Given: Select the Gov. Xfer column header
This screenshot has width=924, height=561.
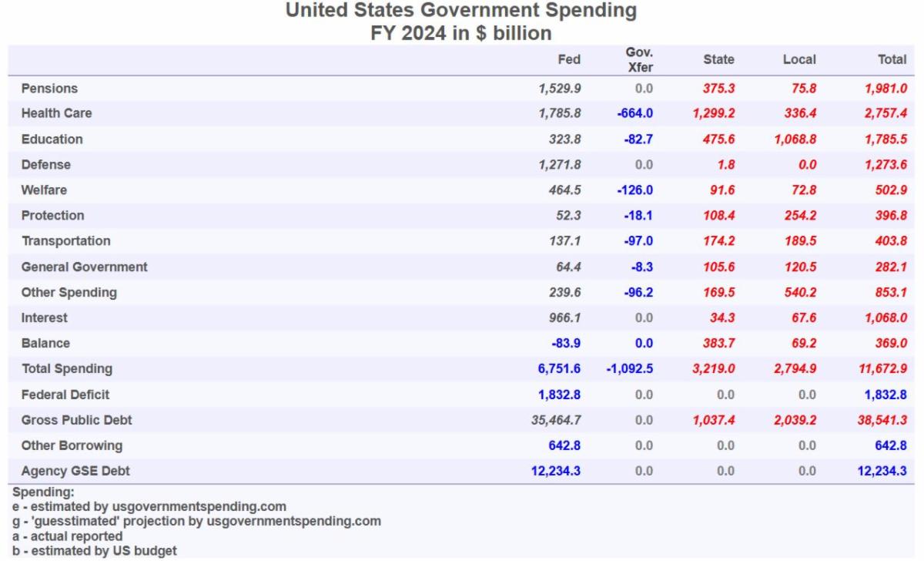Looking at the screenshot, I should 640,59.
